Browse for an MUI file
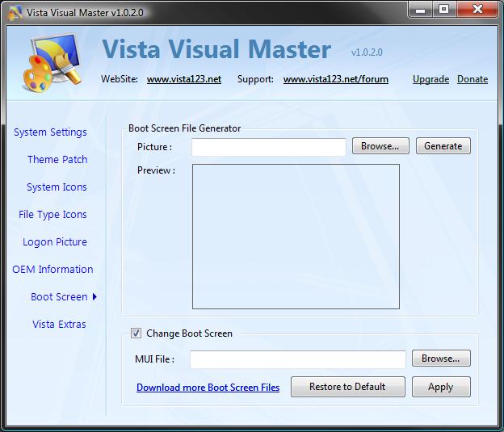 441,359
